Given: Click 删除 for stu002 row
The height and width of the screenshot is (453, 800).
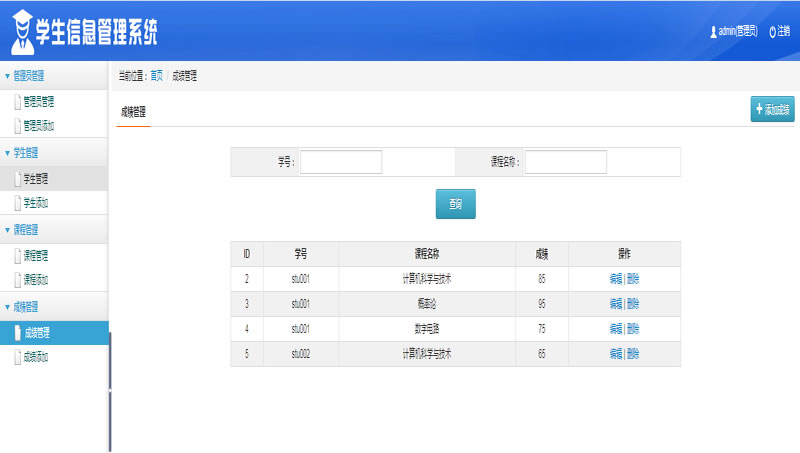Looking at the screenshot, I should [633, 354].
